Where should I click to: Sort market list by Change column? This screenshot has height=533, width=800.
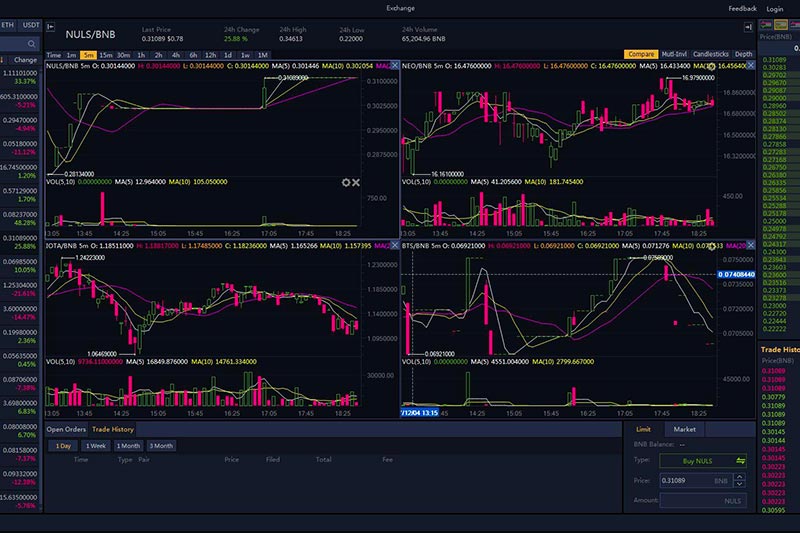pos(25,59)
